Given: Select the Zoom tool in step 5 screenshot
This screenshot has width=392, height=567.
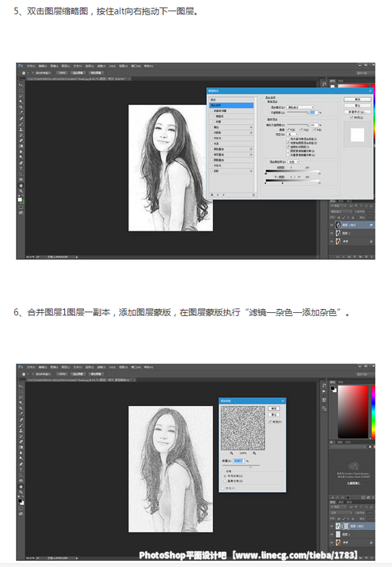Looking at the screenshot, I should 21,191.
